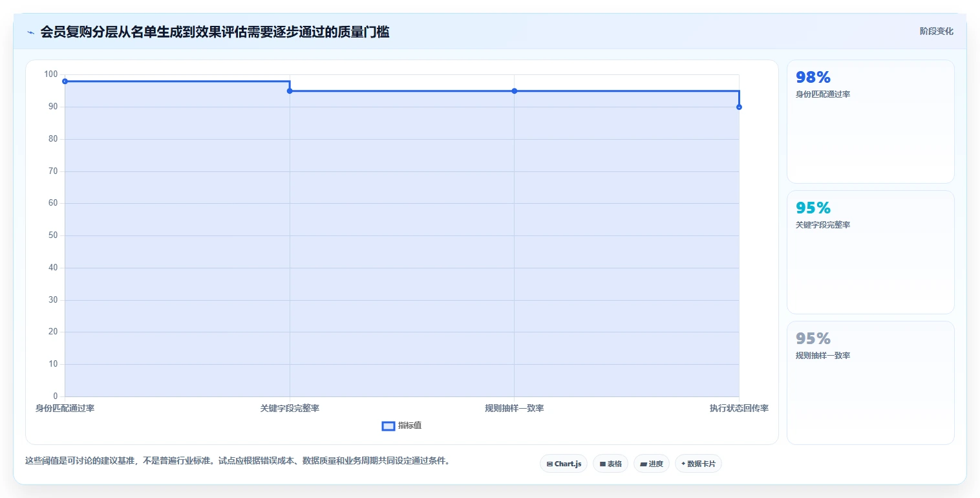Click the data point at 规则抽样一致率
The width and height of the screenshot is (980, 498).
point(515,91)
